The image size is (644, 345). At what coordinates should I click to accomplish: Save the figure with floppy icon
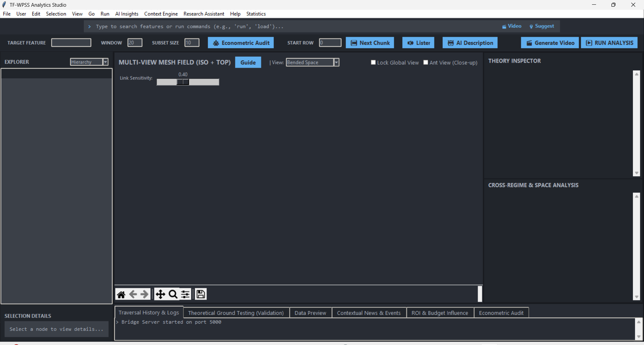pyautogui.click(x=201, y=294)
